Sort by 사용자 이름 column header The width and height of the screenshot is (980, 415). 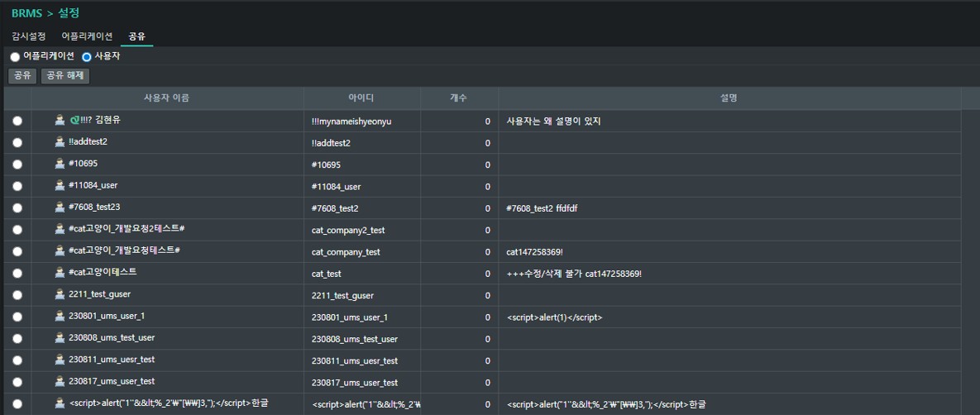click(x=167, y=98)
